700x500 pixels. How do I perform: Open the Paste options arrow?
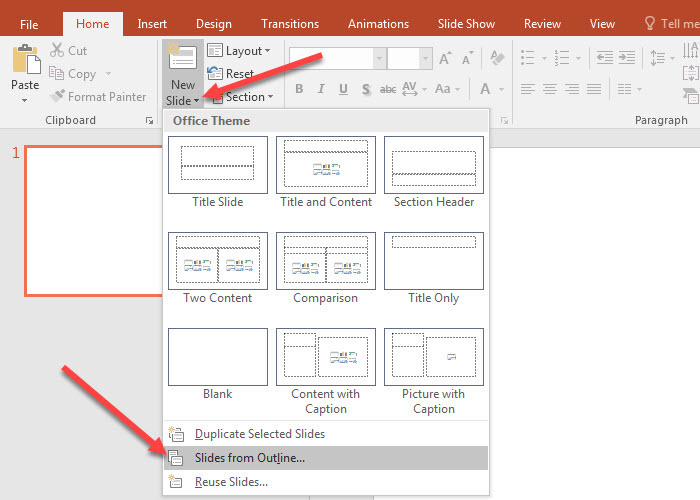[25, 100]
